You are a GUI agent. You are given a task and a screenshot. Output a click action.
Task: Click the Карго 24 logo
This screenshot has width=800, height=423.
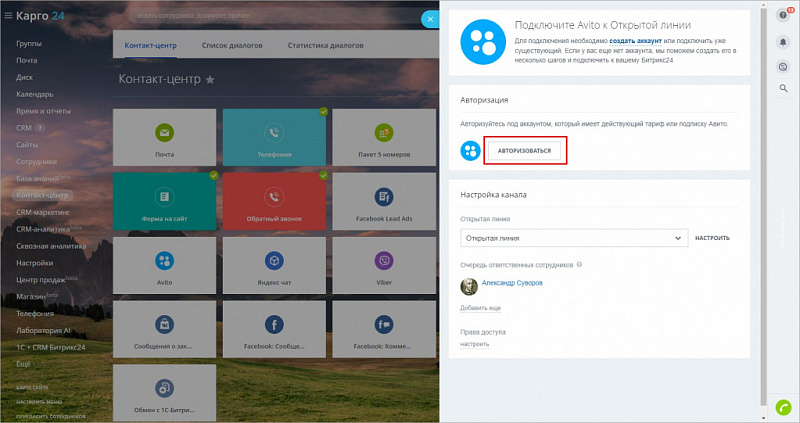[x=40, y=16]
